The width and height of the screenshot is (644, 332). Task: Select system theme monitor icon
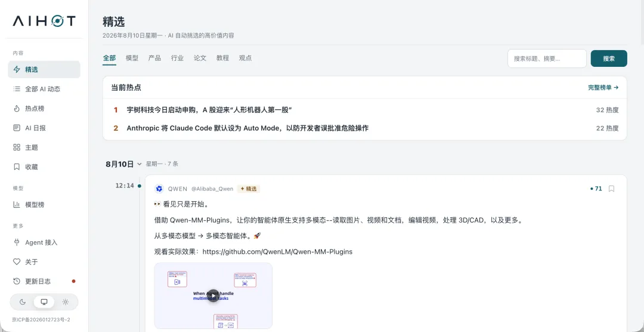tap(44, 302)
